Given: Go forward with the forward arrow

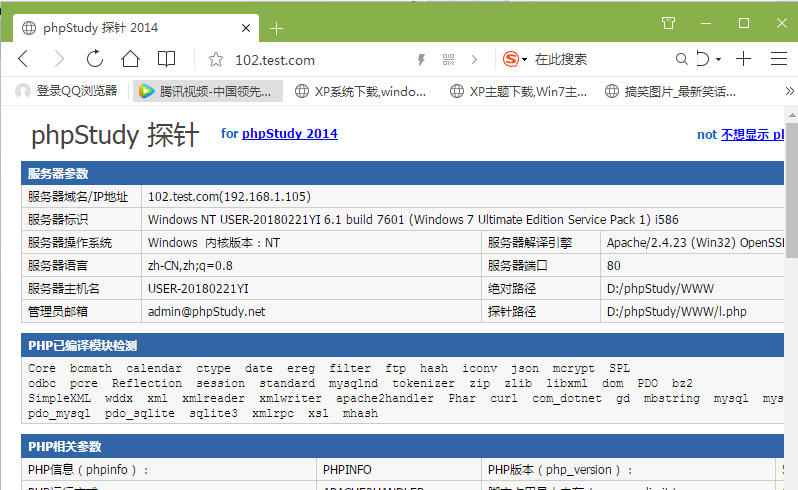Looking at the screenshot, I should pos(59,59).
